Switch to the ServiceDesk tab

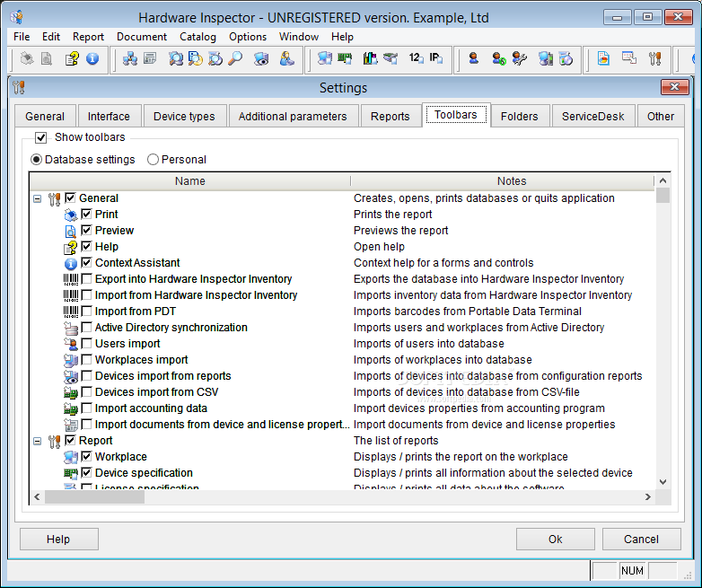592,117
